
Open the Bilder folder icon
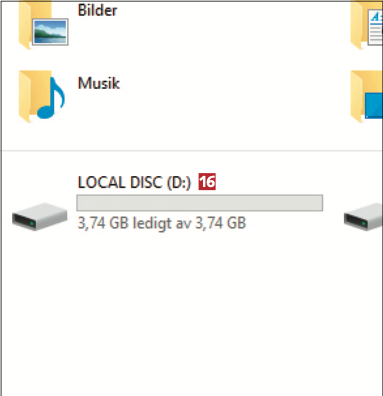pyautogui.click(x=43, y=25)
